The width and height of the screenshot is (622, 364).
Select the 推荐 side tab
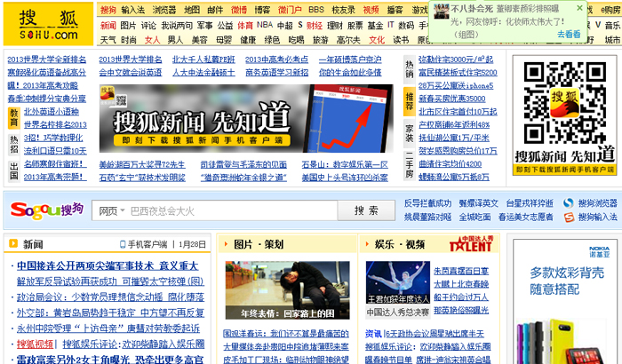[410, 101]
